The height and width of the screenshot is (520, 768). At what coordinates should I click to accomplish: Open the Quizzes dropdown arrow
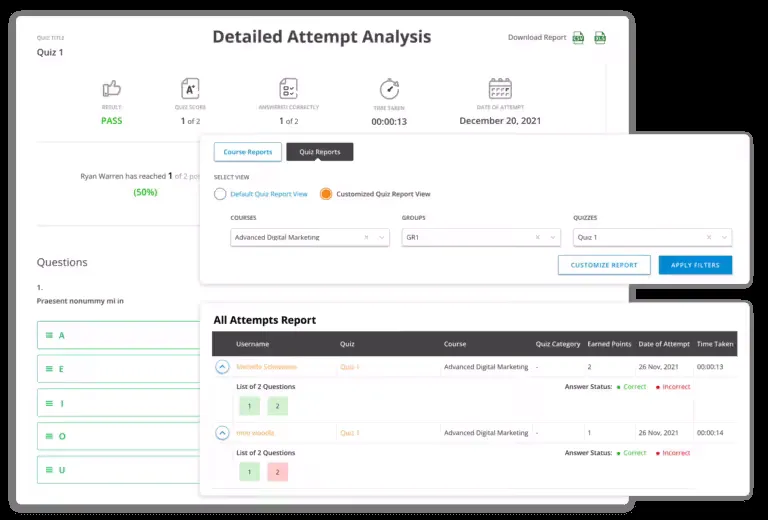coord(724,237)
